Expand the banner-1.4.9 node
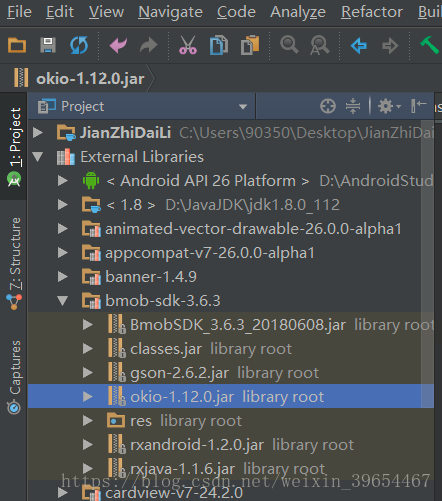The image size is (442, 501). tap(63, 276)
